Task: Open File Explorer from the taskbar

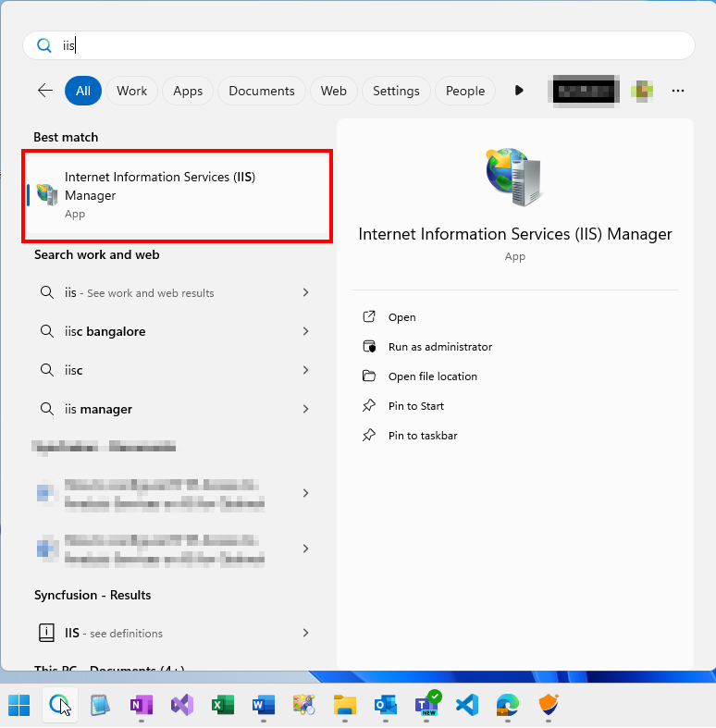Action: pyautogui.click(x=345, y=706)
